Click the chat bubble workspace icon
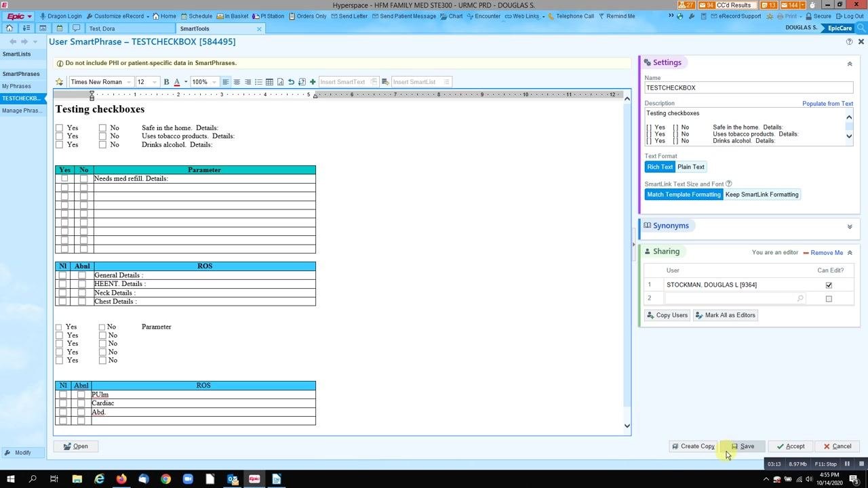The height and width of the screenshot is (488, 868). pyautogui.click(x=76, y=28)
